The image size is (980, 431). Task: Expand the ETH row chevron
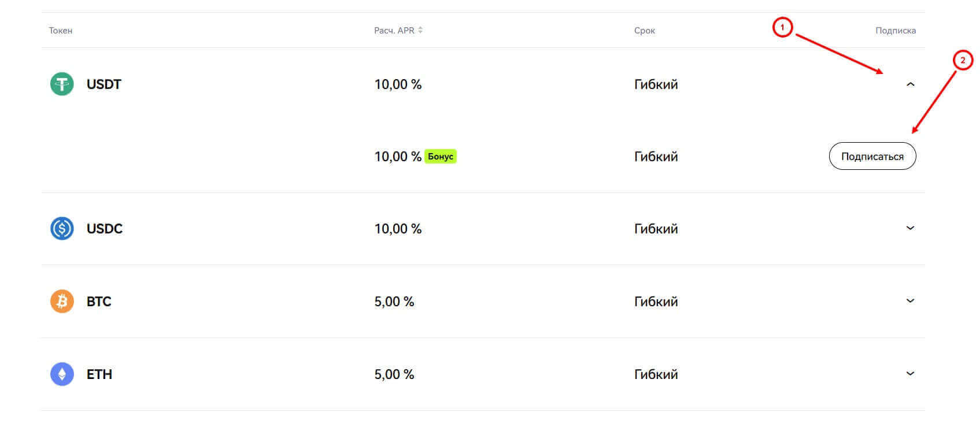(910, 374)
